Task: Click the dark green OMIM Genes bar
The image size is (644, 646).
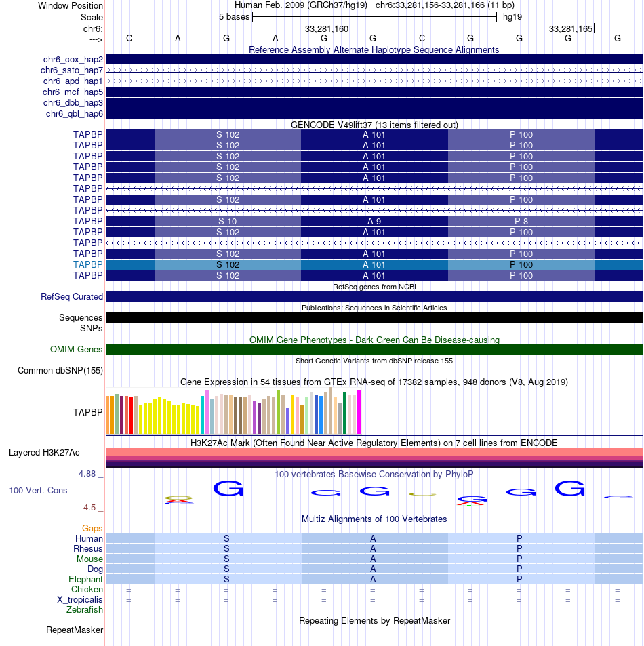Action: tap(374, 349)
